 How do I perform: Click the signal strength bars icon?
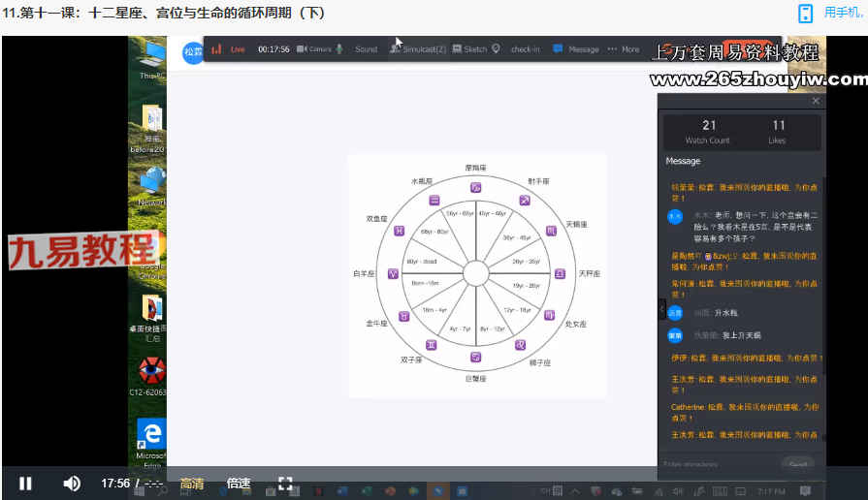[x=216, y=49]
